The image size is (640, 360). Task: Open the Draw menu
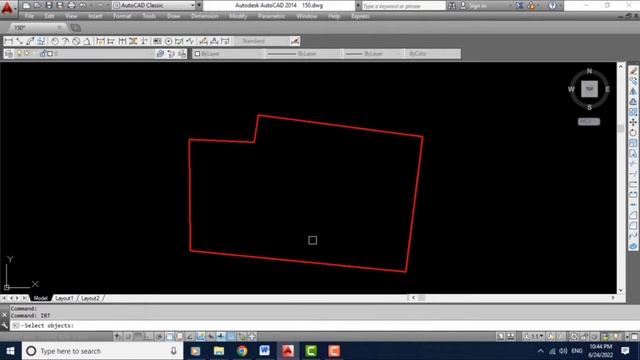click(x=173, y=16)
